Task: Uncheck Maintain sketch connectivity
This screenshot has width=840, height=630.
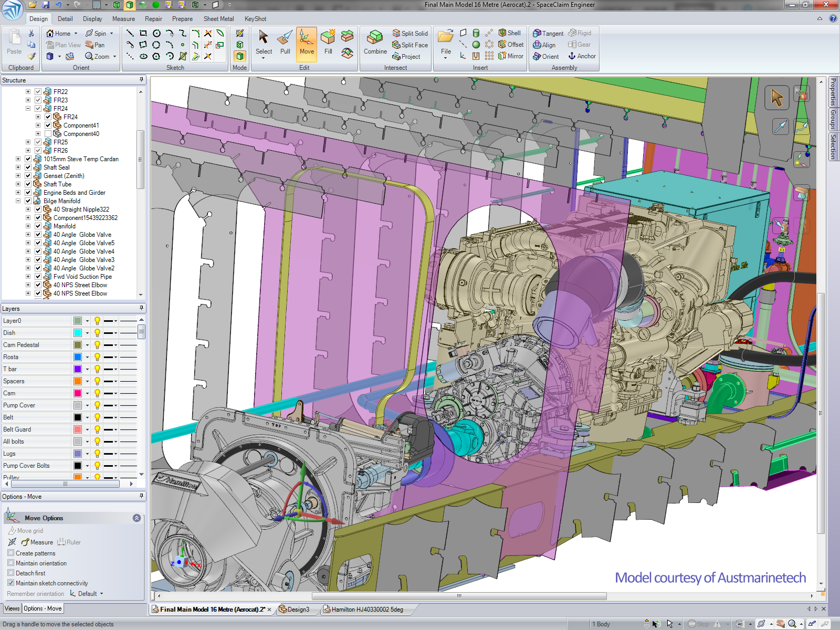Action: coord(11,583)
